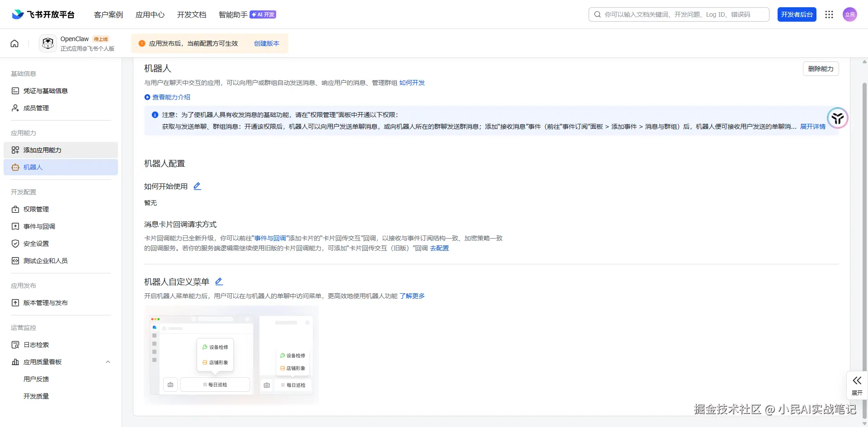The image size is (868, 427).
Task: Open 开发文档 in top navigation
Action: coord(192,14)
